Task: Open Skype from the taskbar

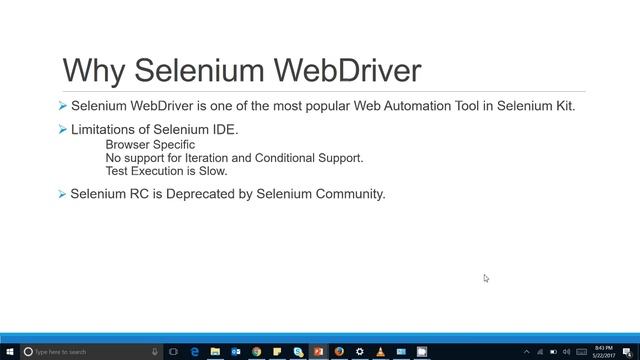Action: pos(298,351)
